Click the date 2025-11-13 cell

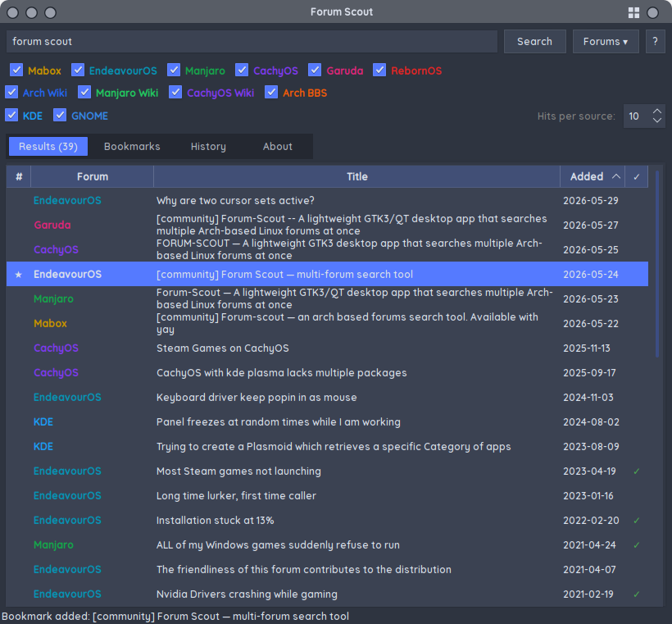pos(586,348)
